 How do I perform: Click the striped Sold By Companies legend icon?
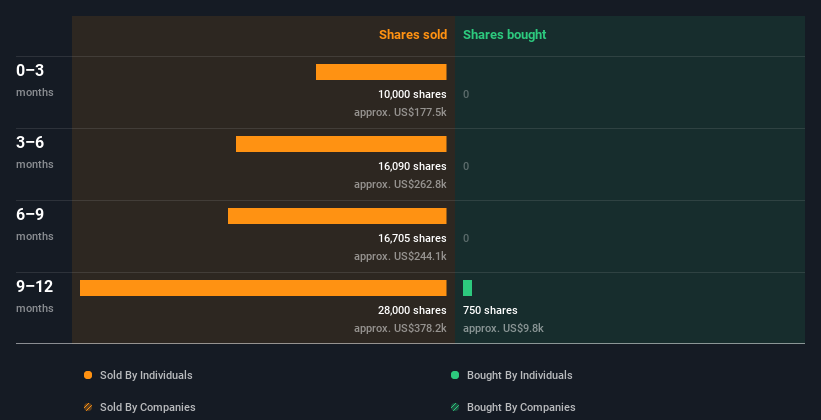(88, 407)
